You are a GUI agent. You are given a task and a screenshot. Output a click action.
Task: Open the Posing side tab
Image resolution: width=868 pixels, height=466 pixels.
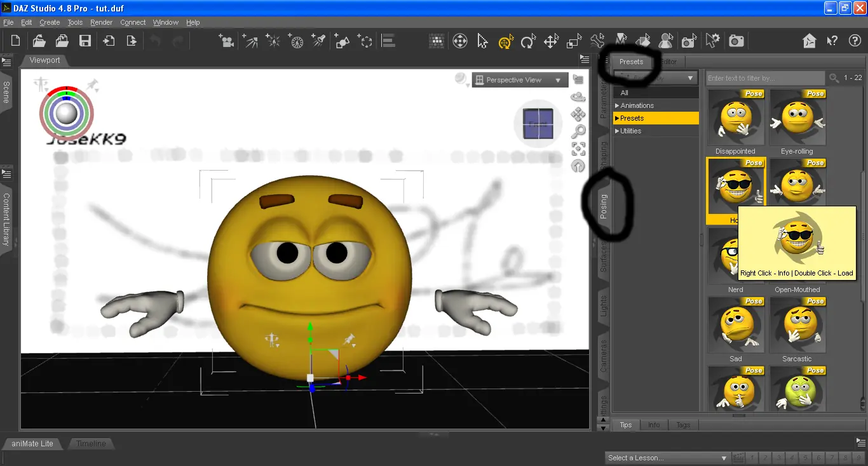point(604,206)
